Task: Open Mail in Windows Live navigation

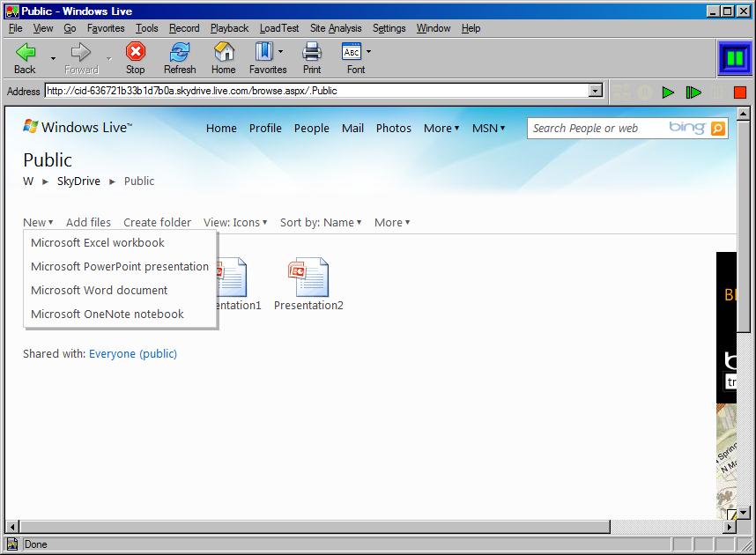Action: (352, 129)
